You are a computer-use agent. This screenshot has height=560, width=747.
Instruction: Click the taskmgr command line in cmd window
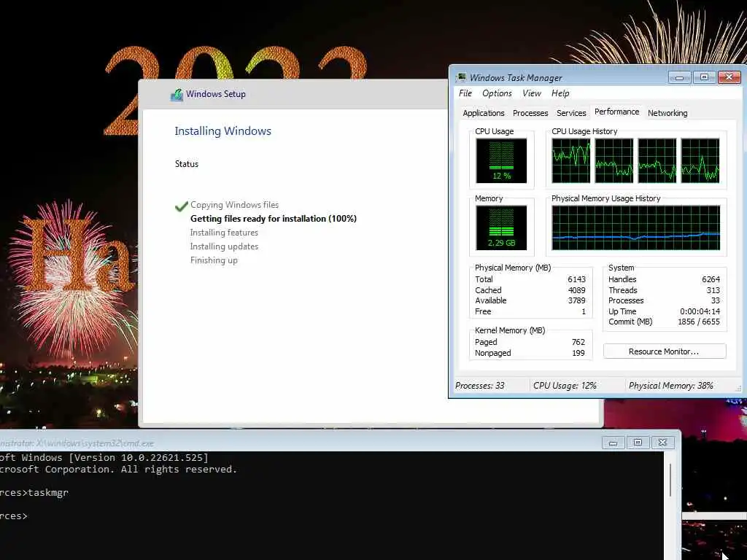(x=34, y=493)
